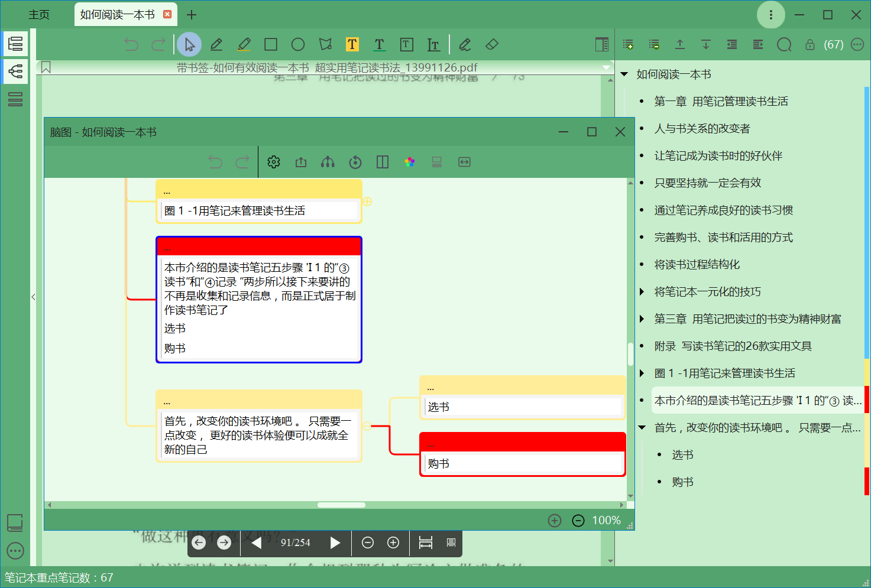The image size is (871, 588).
Task: Select the ellipse drawing tool
Action: 298,44
